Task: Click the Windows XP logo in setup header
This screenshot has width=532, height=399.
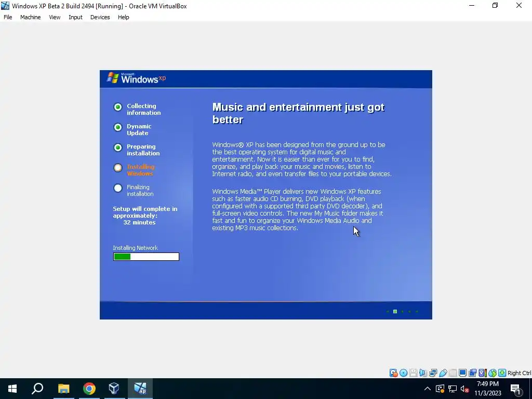Action: pyautogui.click(x=137, y=78)
